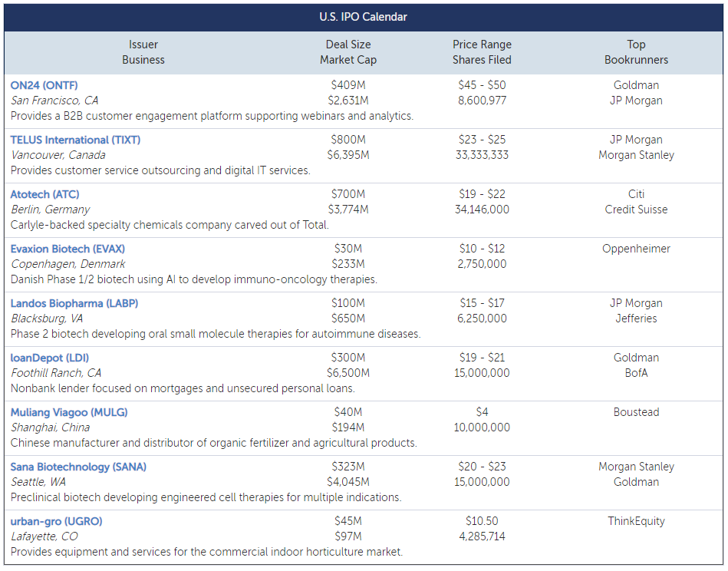The image size is (728, 571).
Task: Select market cap $4,045M
Action: (x=348, y=482)
